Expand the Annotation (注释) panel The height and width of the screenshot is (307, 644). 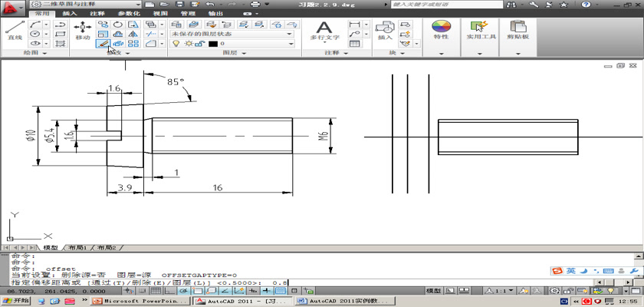pyautogui.click(x=337, y=53)
